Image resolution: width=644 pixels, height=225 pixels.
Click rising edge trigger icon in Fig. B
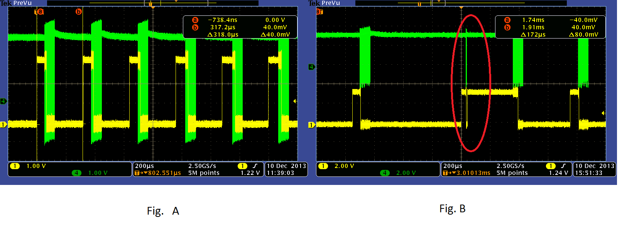point(563,166)
